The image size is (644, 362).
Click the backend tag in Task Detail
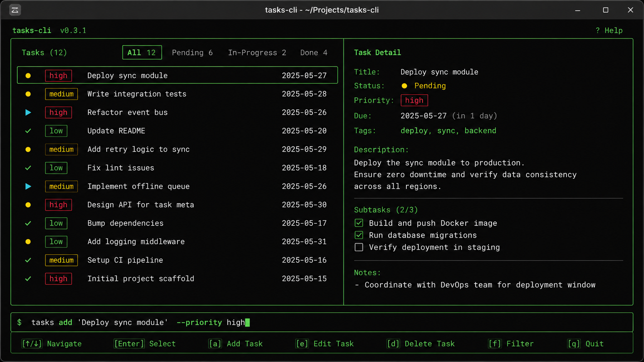480,131
